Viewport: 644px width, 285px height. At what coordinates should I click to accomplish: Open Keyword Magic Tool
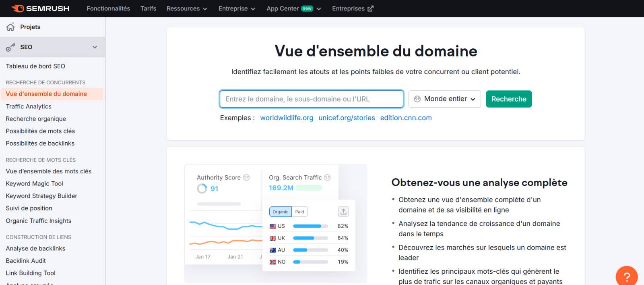pyautogui.click(x=34, y=184)
